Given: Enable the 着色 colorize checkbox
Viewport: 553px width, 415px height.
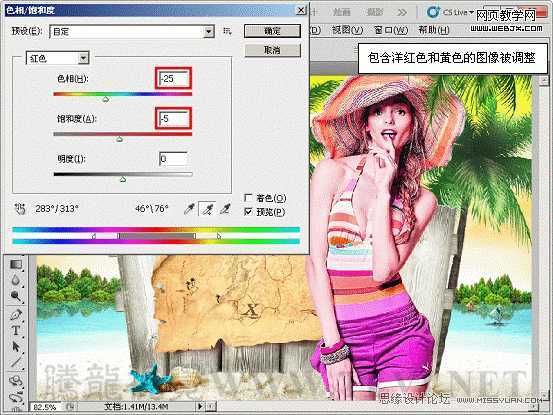Looking at the screenshot, I should (x=248, y=198).
